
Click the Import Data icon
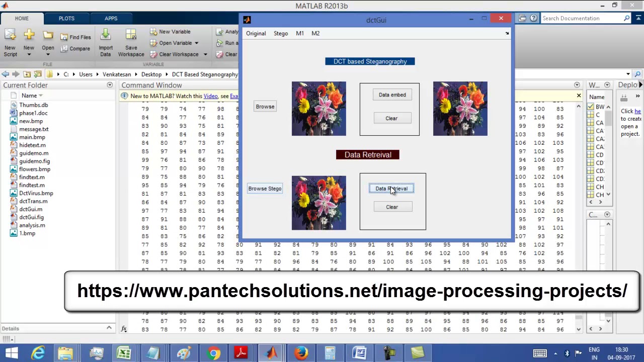[x=106, y=35]
